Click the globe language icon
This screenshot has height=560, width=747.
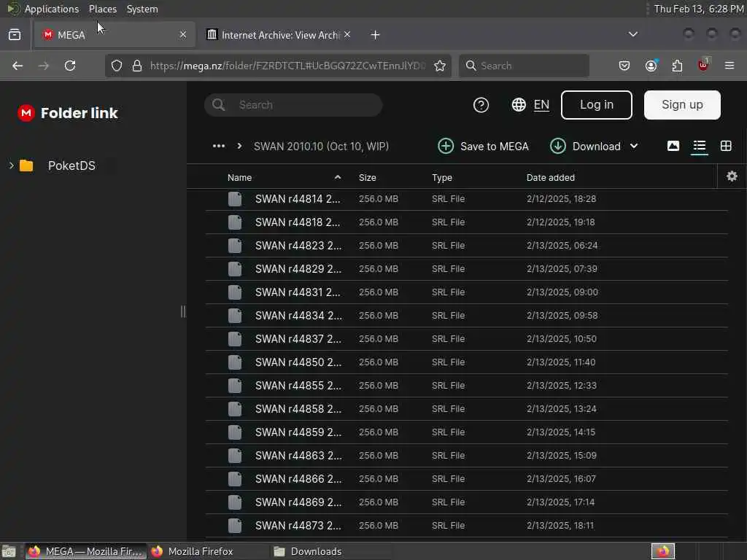coord(519,105)
